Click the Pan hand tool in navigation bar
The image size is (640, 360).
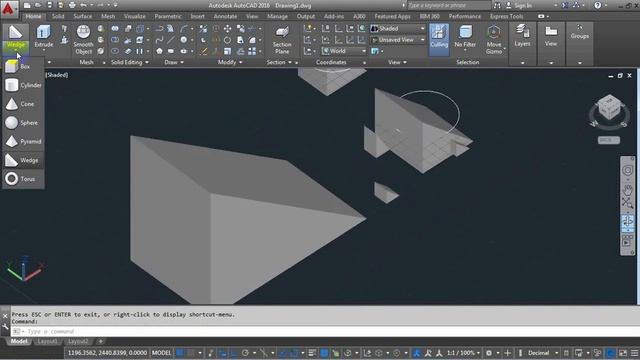coord(627,189)
